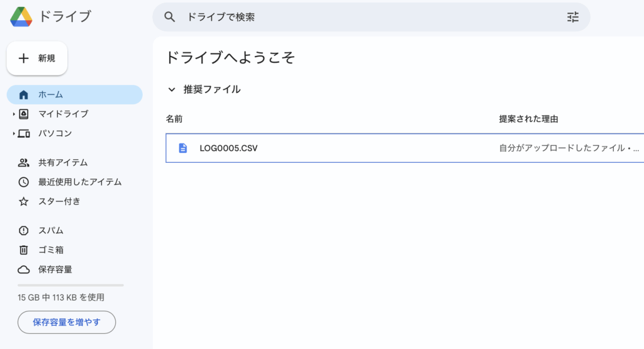Click the Google Drive logo icon
644x349 pixels.
coord(21,17)
